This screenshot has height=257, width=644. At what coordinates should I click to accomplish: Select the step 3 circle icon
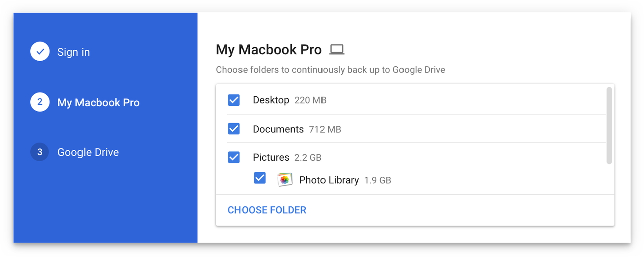click(x=40, y=152)
